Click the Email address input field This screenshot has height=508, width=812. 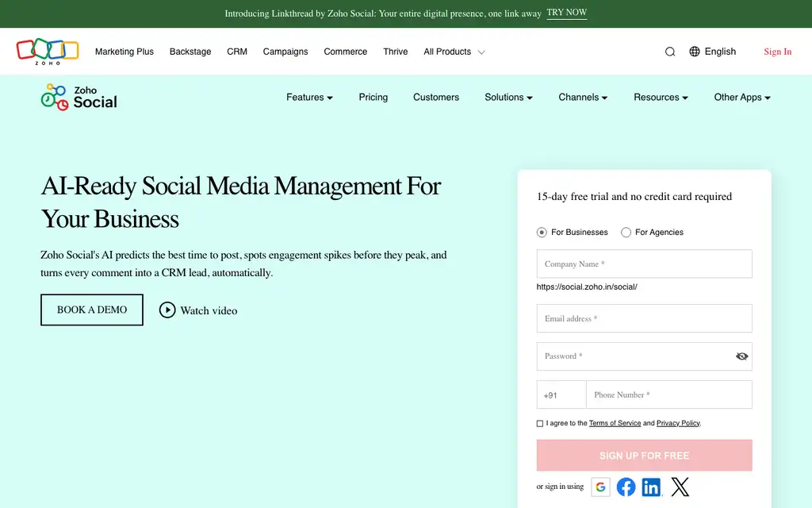coord(644,318)
